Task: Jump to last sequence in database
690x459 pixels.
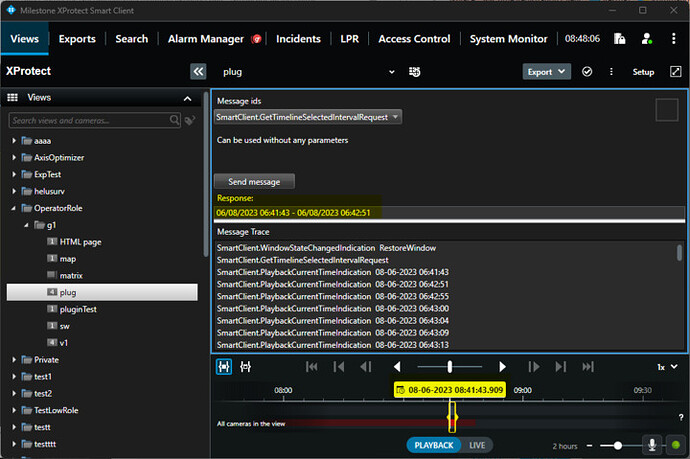Action: 588,367
